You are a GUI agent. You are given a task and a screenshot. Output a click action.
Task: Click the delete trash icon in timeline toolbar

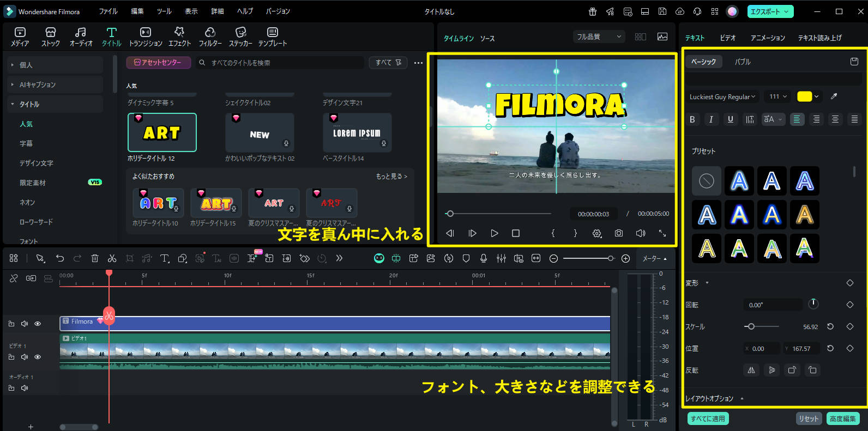point(94,258)
